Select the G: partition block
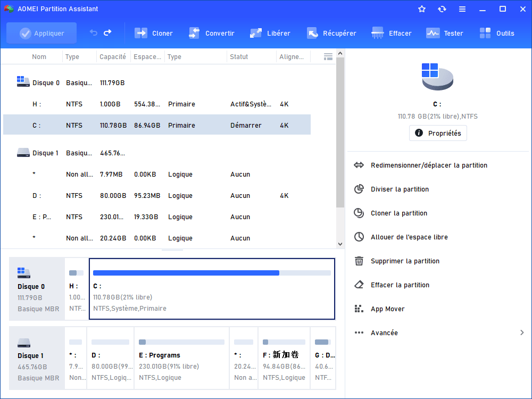Viewport: 532px width, 399px height. tap(323, 358)
